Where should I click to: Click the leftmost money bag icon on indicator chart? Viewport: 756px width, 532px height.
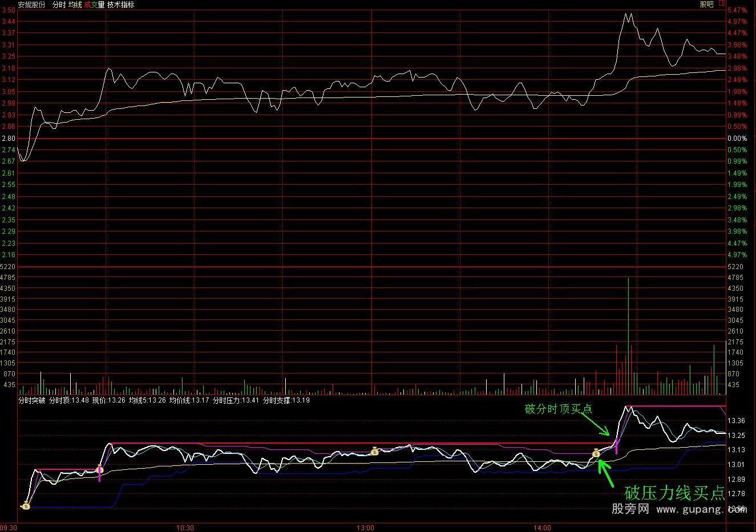pyautogui.click(x=25, y=505)
